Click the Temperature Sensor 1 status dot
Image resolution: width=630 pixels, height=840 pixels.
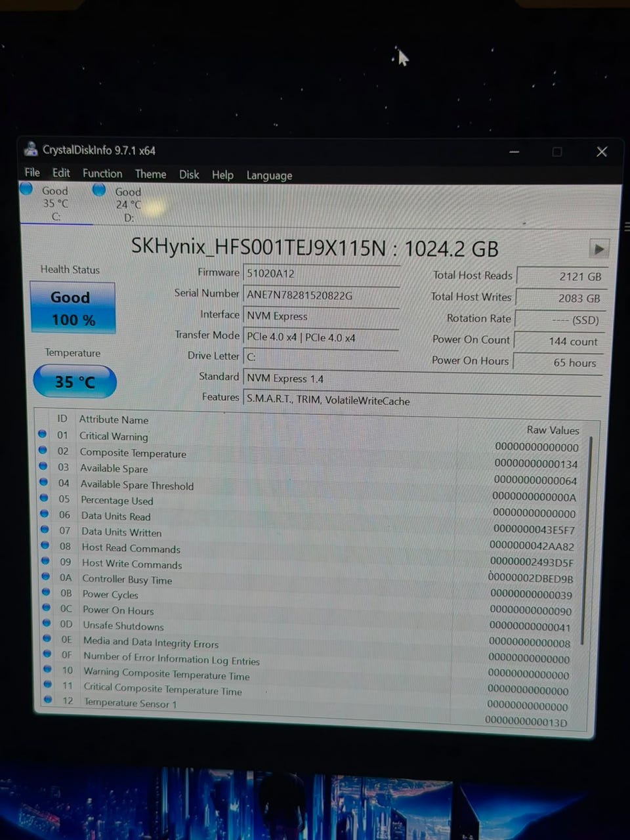(x=48, y=700)
